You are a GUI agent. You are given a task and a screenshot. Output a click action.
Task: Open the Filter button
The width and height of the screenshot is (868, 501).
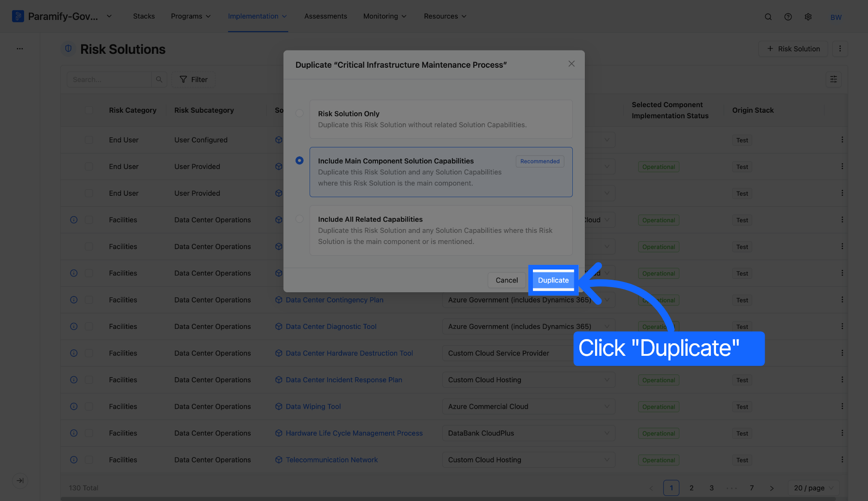194,79
